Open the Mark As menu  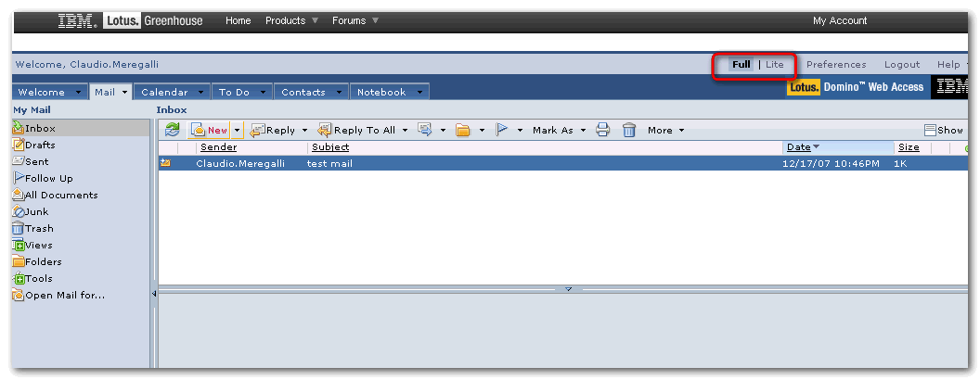click(x=559, y=131)
